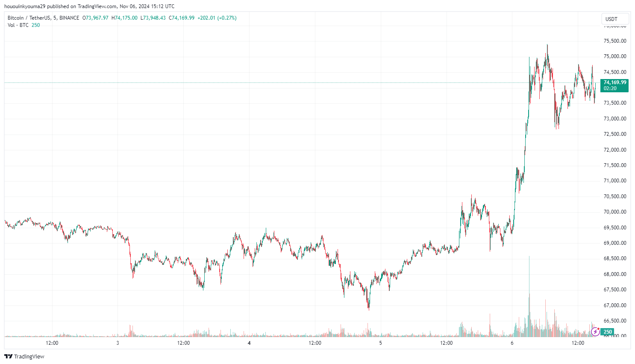Click the TradingView logo at bottom

(x=24, y=356)
